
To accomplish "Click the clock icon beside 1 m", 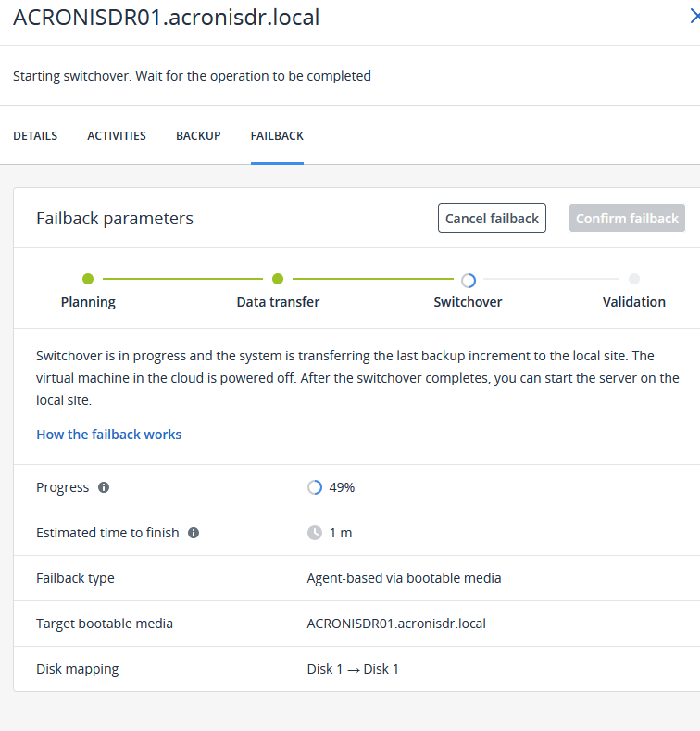I will point(315,533).
